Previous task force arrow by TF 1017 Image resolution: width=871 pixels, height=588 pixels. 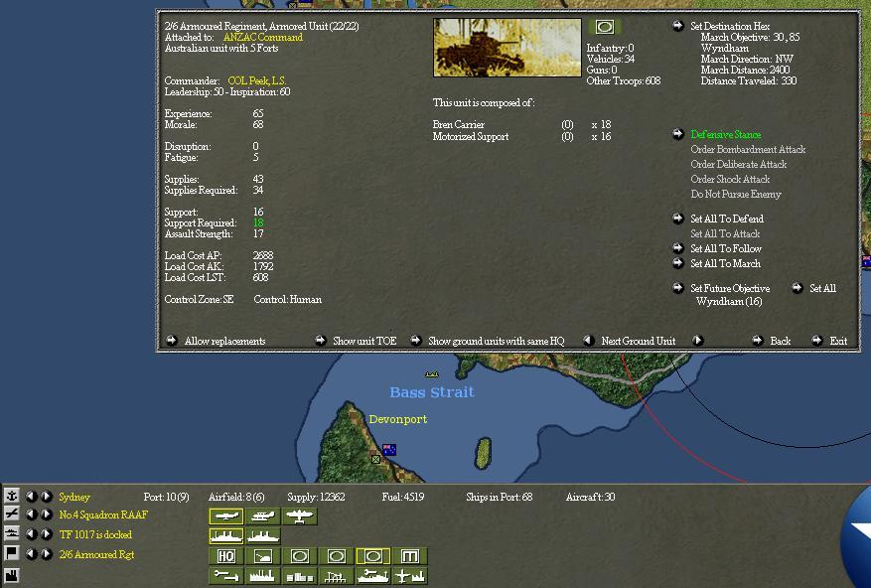pos(32,534)
